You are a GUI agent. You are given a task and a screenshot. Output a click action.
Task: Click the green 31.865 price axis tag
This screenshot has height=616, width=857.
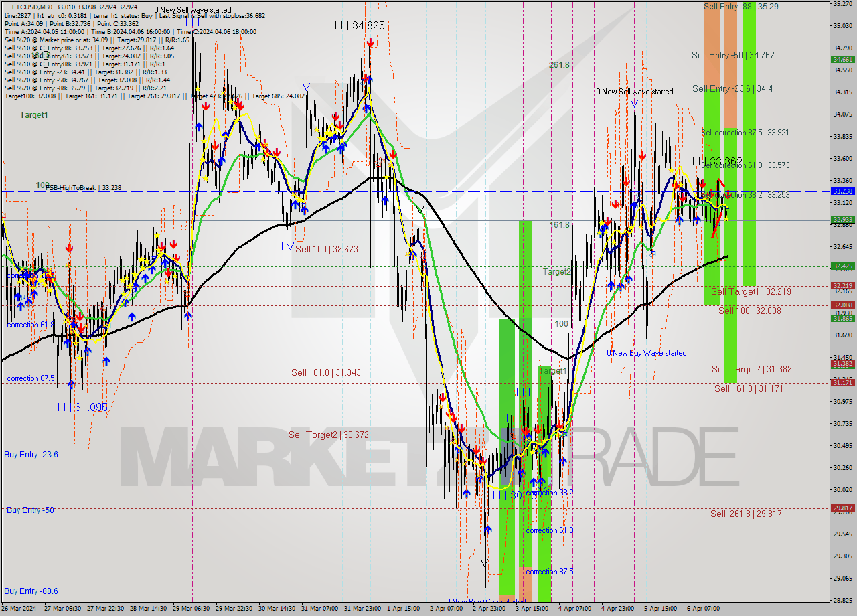click(842, 319)
